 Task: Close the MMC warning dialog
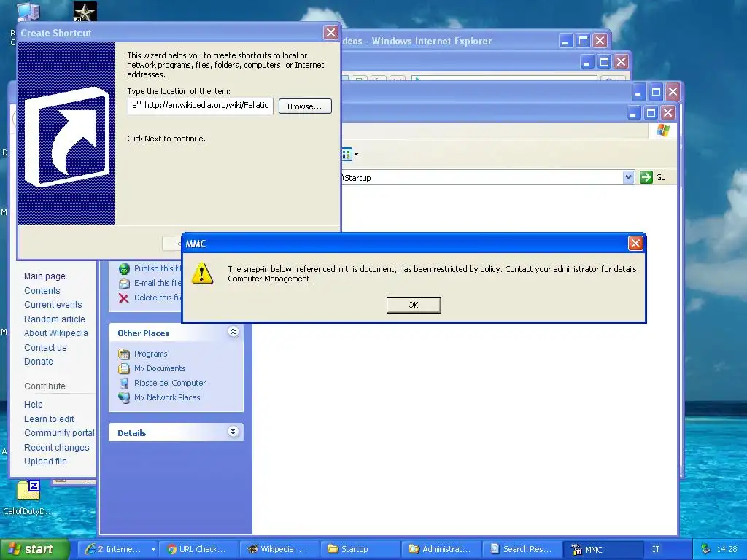[635, 244]
